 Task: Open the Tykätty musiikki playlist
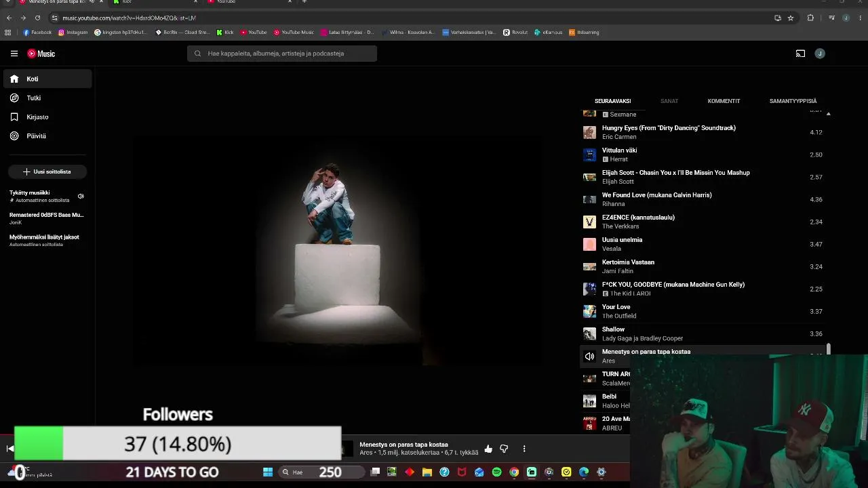[x=47, y=196]
